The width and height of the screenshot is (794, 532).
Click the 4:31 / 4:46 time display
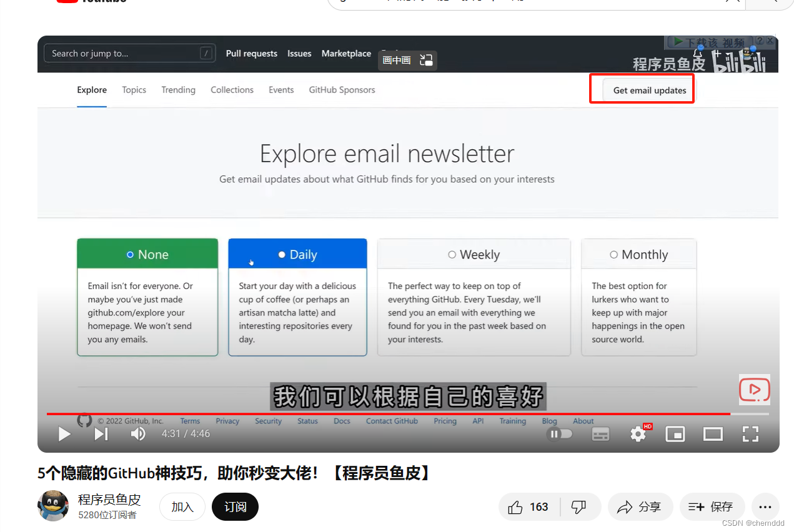[x=186, y=433]
